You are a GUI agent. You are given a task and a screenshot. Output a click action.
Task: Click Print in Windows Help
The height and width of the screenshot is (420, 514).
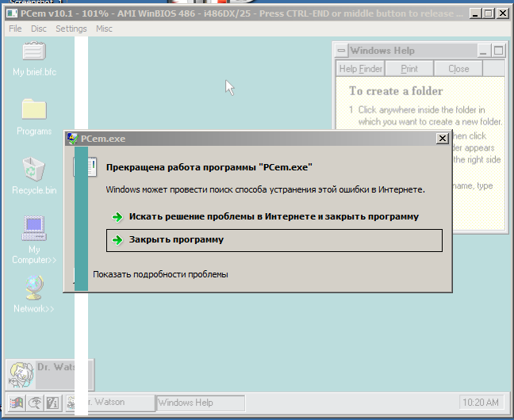coord(409,69)
